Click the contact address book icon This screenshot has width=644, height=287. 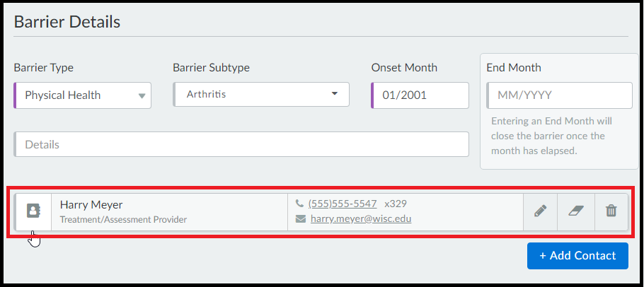pos(33,211)
